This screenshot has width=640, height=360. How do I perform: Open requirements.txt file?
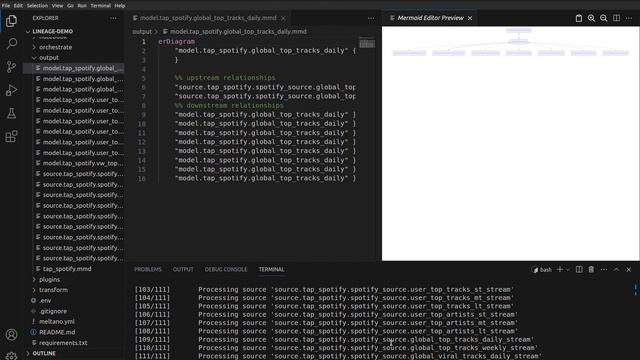pos(63,343)
